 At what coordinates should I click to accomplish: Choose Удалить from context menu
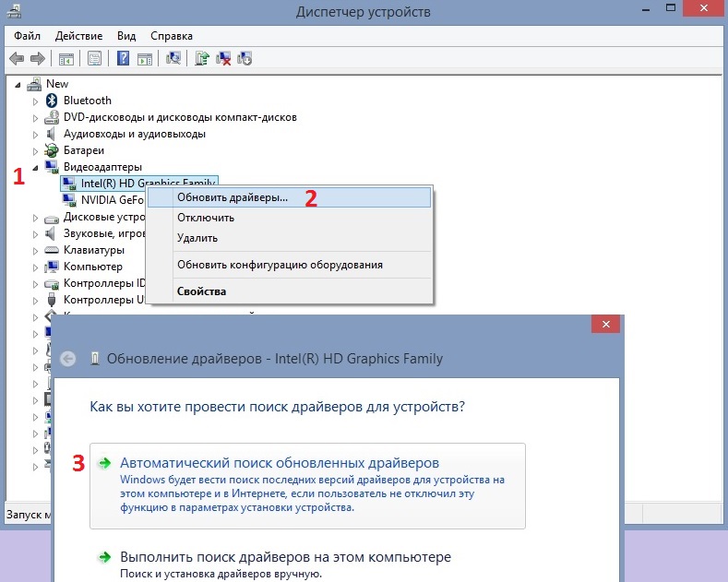(x=289, y=238)
